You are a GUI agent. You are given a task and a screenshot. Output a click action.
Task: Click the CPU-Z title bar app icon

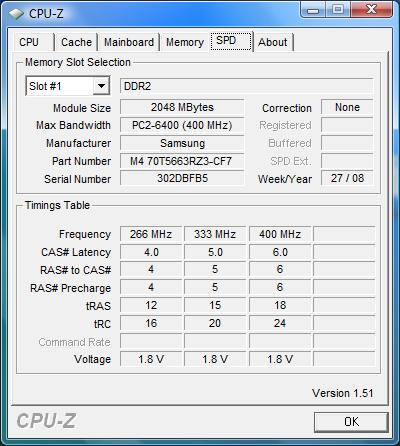click(x=16, y=13)
